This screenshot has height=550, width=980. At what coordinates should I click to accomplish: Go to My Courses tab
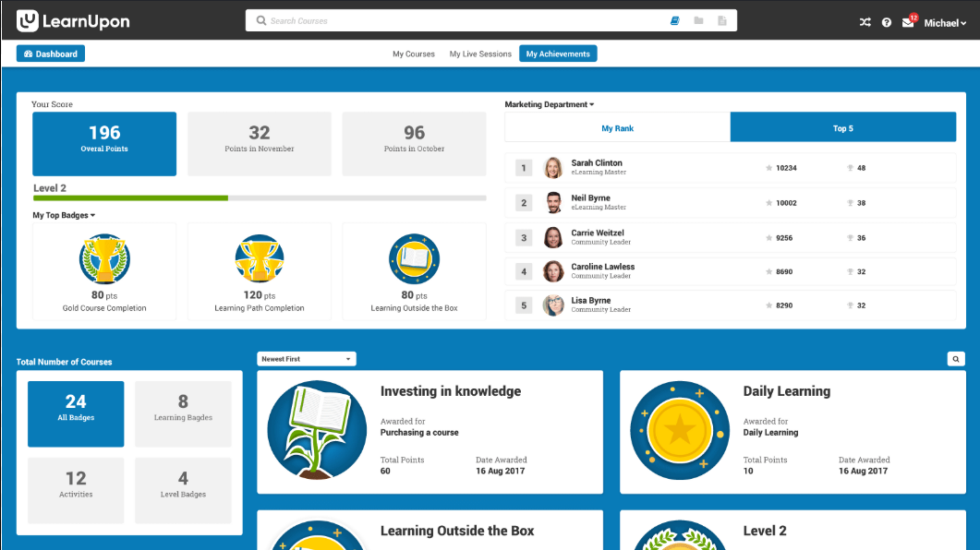click(x=414, y=54)
